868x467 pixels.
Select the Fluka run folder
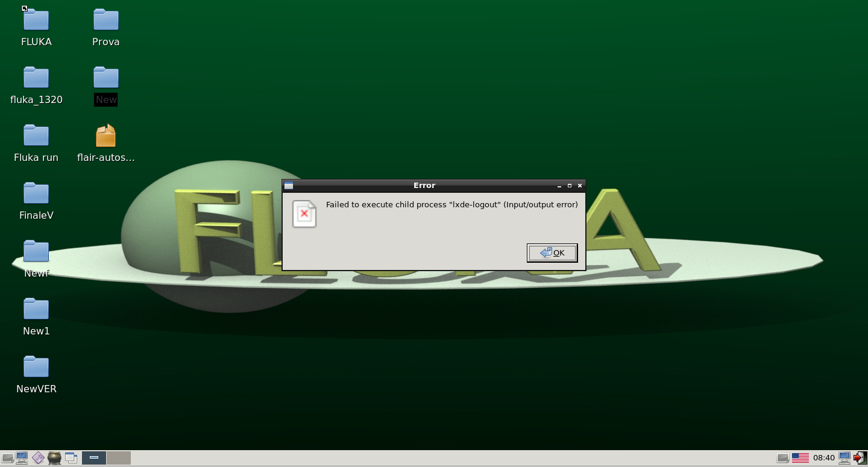point(36,136)
